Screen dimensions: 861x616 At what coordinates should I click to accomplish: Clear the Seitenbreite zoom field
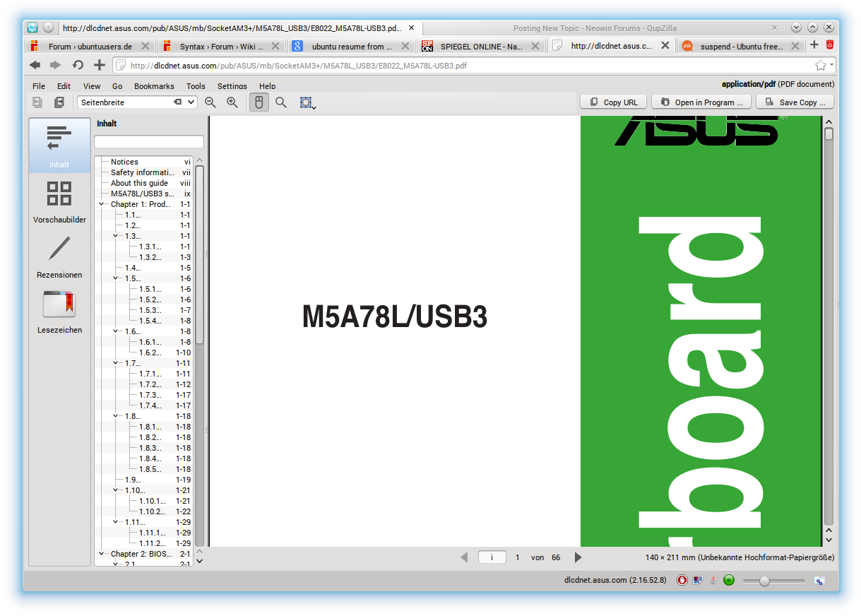tap(178, 102)
